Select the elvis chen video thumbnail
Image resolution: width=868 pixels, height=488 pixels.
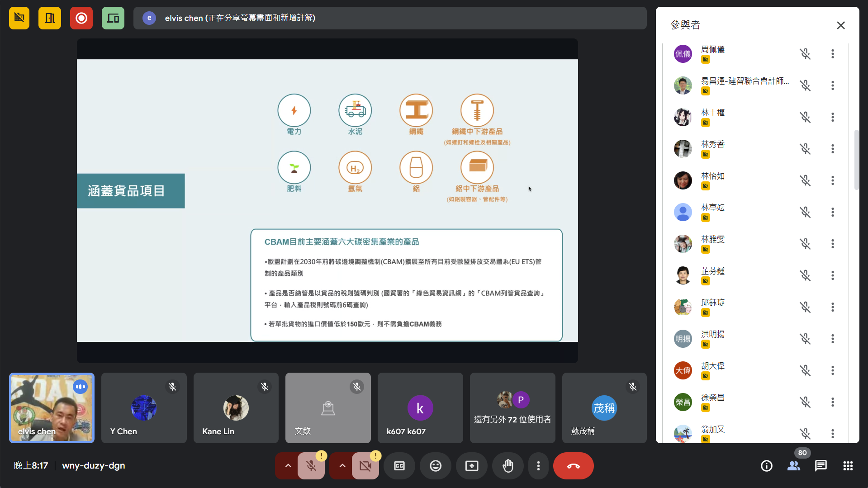pyautogui.click(x=52, y=408)
